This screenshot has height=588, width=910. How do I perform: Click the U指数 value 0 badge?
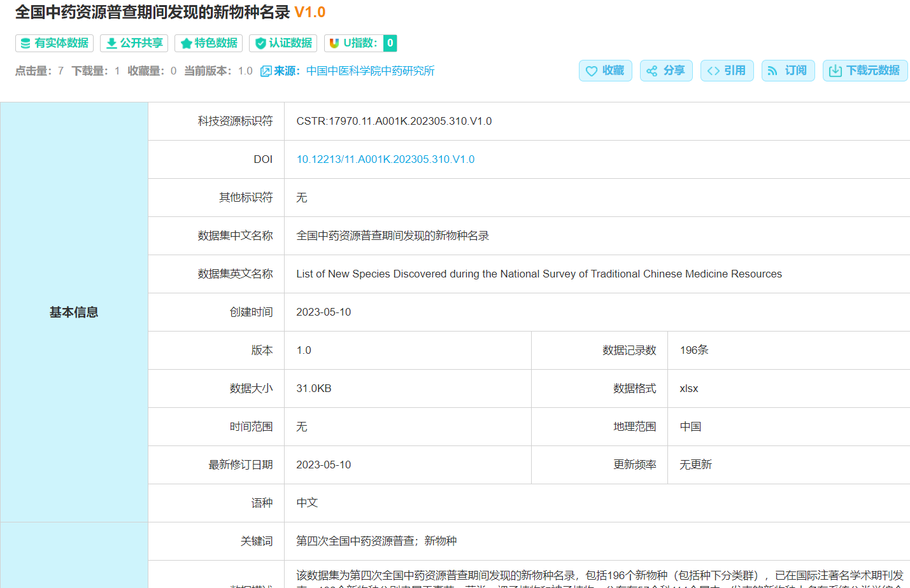tap(390, 43)
